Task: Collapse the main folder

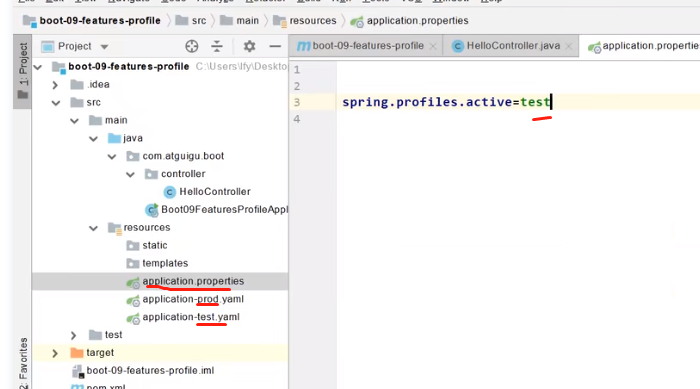Action: (x=75, y=121)
